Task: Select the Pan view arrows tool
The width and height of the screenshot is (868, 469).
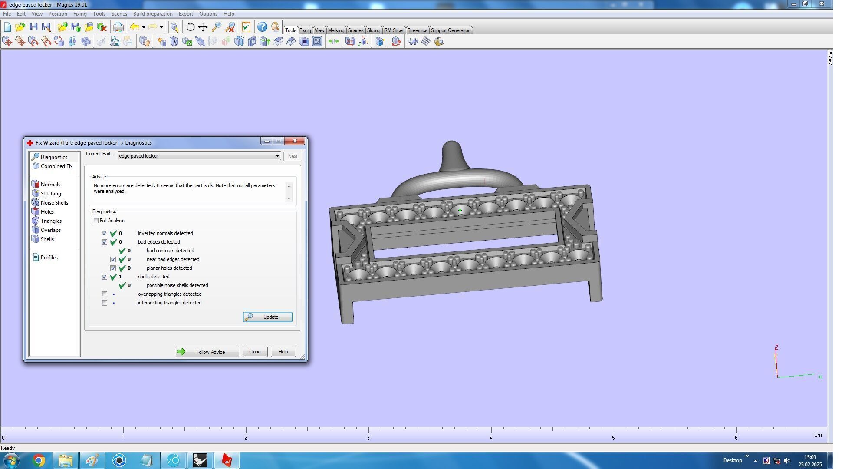Action: 203,27
